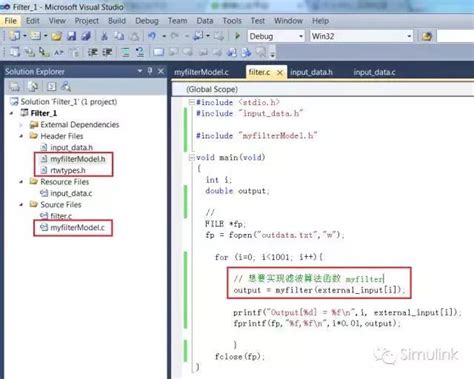The image size is (474, 379).
Task: Open the View menu
Action: [57, 21]
